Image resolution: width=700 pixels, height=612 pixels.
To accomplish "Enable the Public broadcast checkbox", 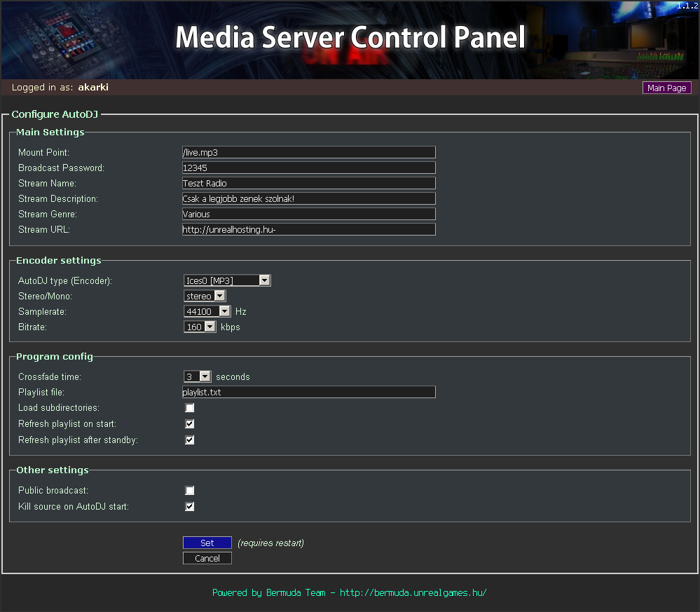I will coord(189,490).
